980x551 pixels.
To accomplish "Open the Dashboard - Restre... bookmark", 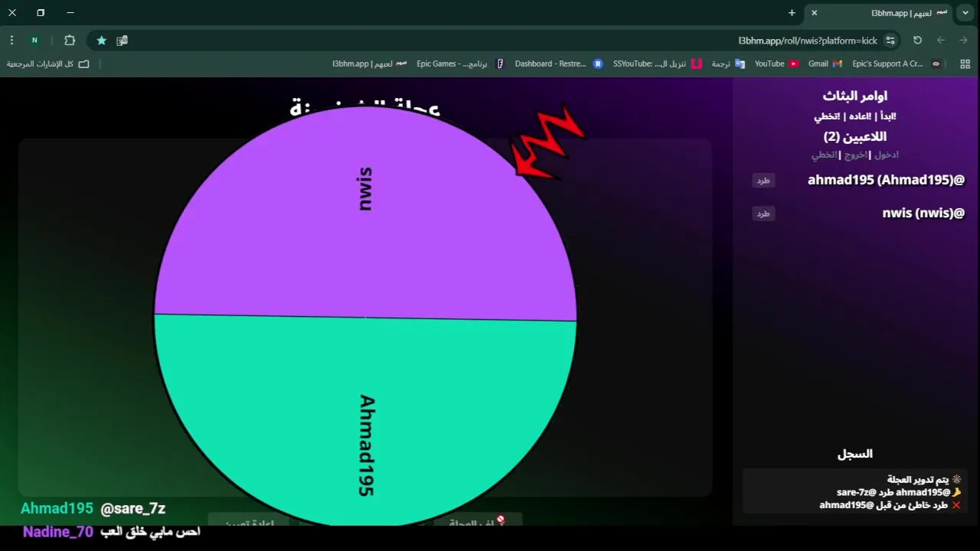I will pos(558,64).
